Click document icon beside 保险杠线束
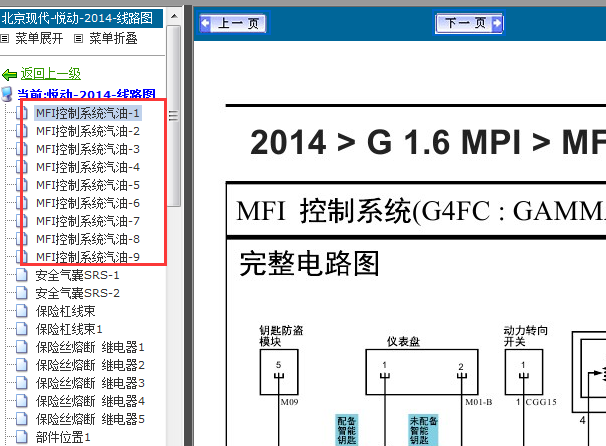 point(22,311)
